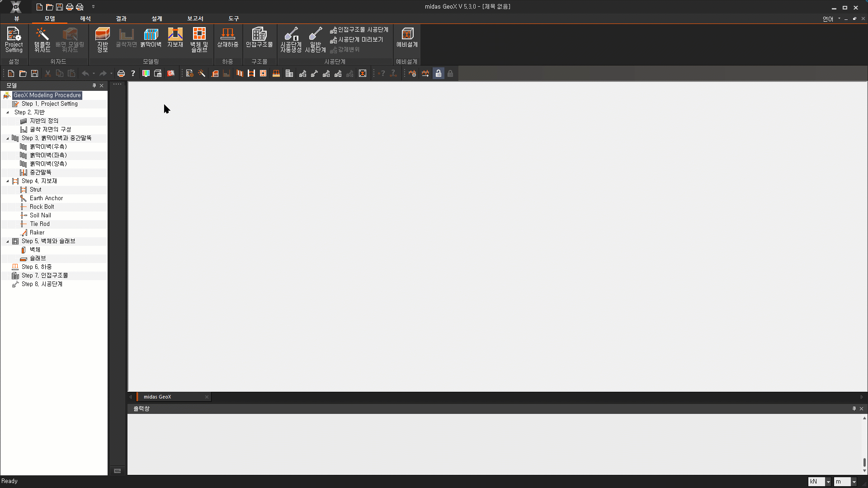Click the building structure toolbar icon

pyautogui.click(x=289, y=74)
